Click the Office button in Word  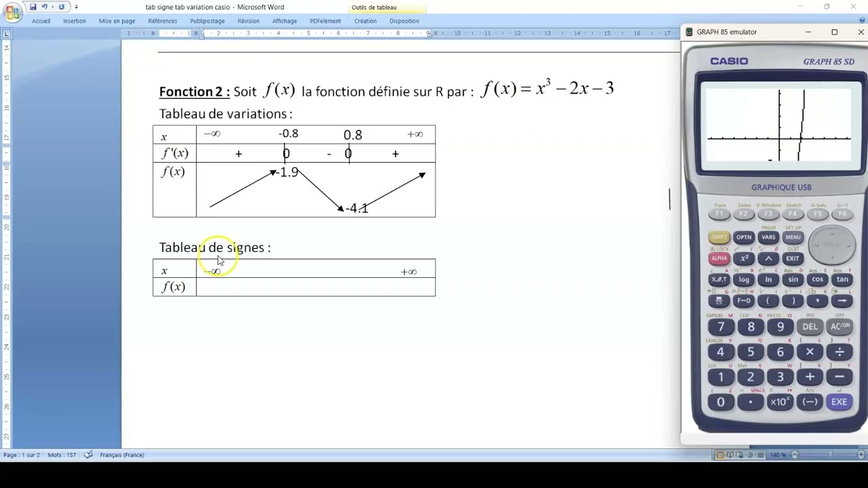12,12
